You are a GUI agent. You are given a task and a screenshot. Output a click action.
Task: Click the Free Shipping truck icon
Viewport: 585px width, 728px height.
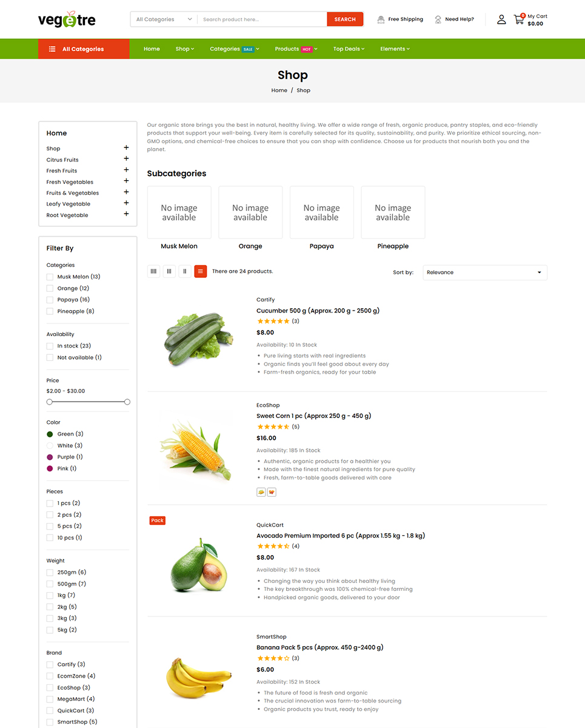click(381, 19)
